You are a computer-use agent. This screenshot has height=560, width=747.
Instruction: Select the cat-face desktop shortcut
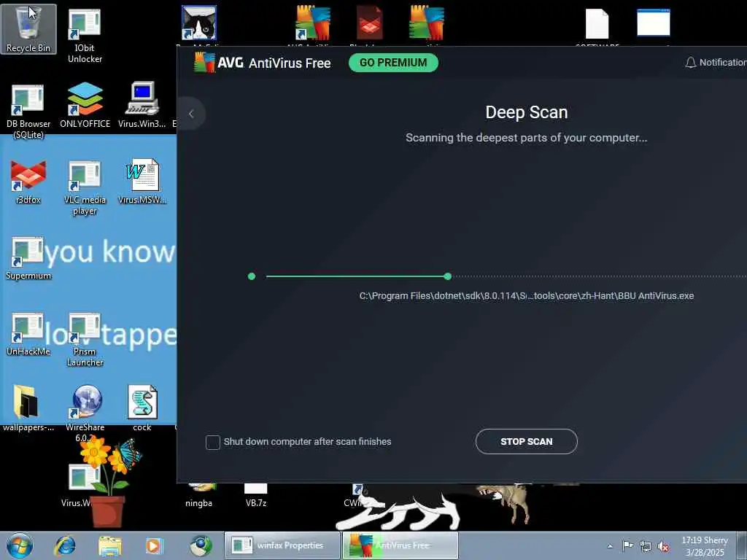pyautogui.click(x=198, y=24)
